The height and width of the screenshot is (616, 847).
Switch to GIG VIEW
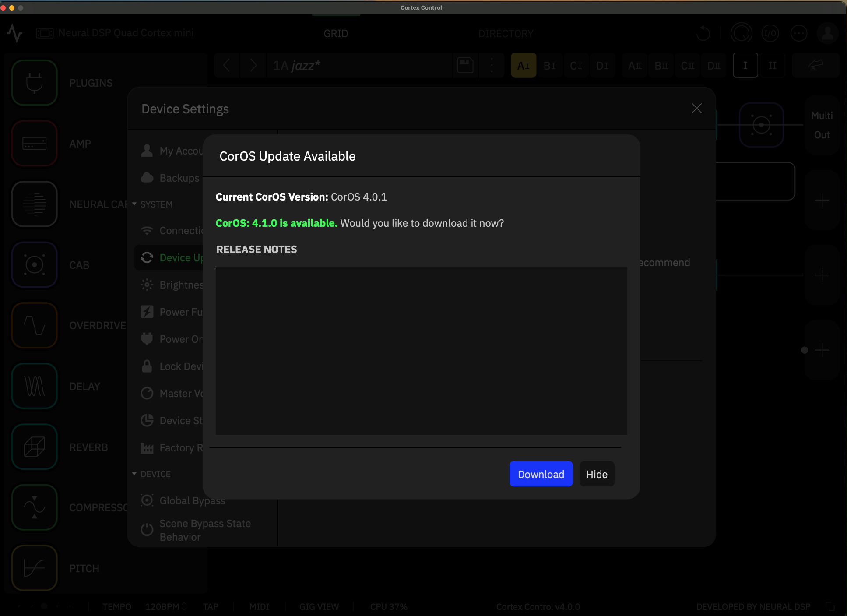[x=319, y=607]
